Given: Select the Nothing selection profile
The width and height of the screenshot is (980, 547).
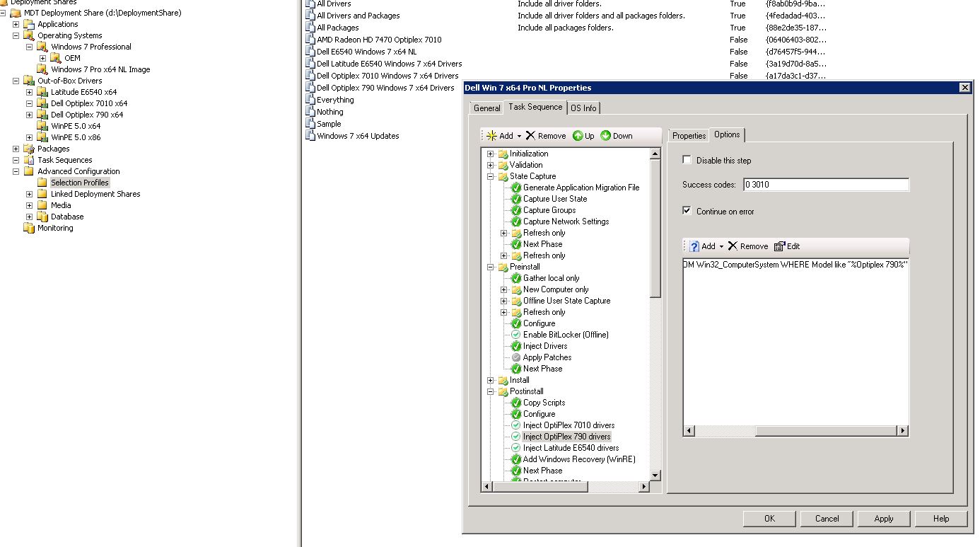Looking at the screenshot, I should 329,112.
